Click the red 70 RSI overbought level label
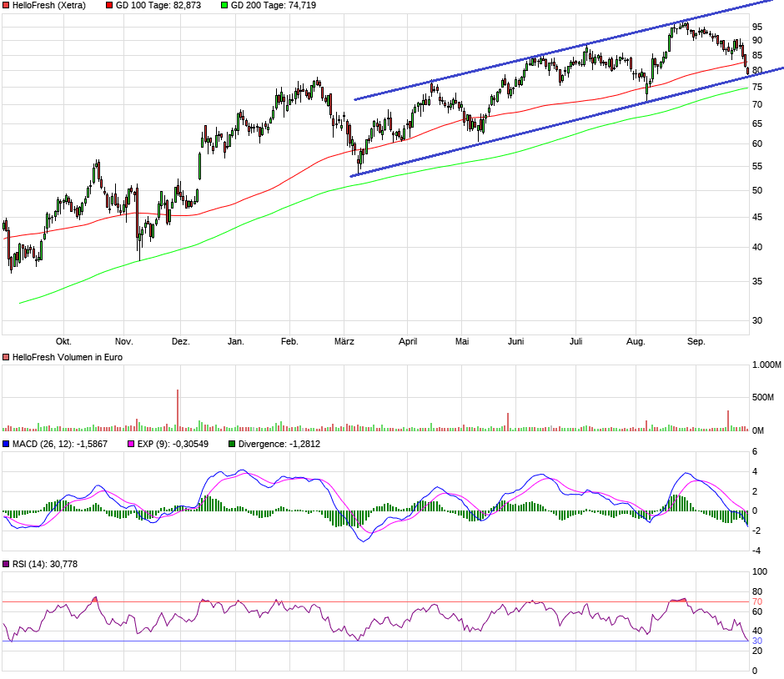 click(x=757, y=602)
